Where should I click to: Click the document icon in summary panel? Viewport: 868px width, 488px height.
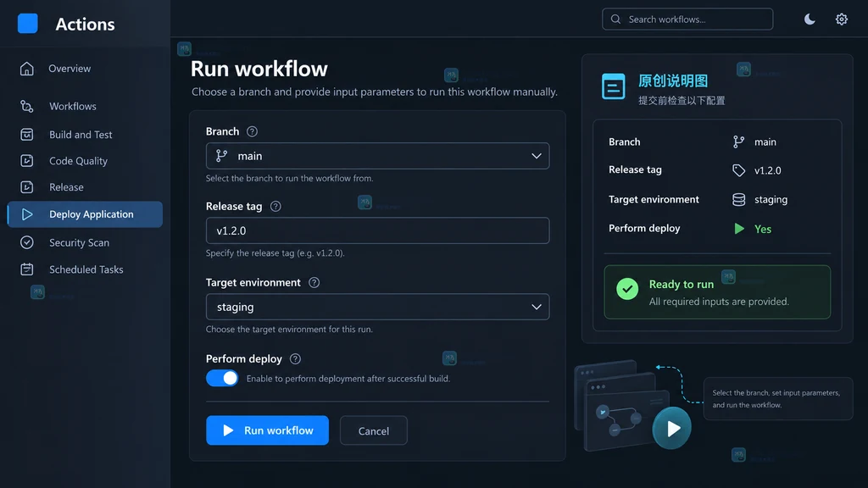(614, 86)
